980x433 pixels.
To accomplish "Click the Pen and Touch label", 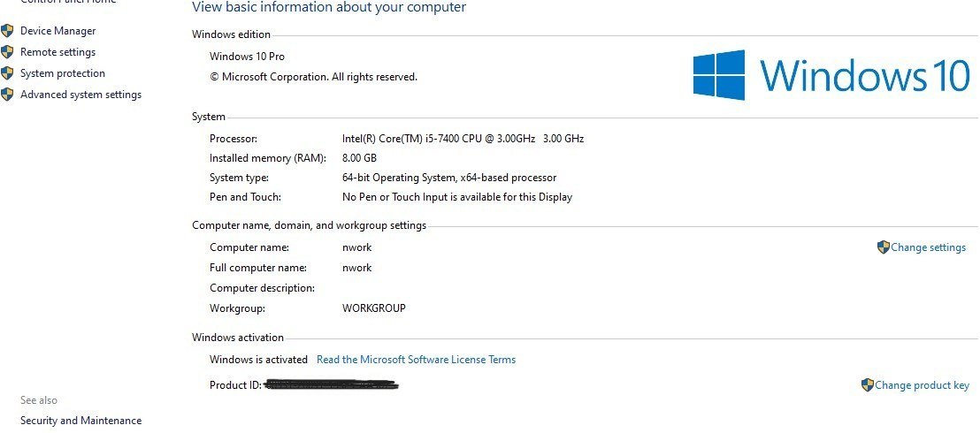I will 245,197.
